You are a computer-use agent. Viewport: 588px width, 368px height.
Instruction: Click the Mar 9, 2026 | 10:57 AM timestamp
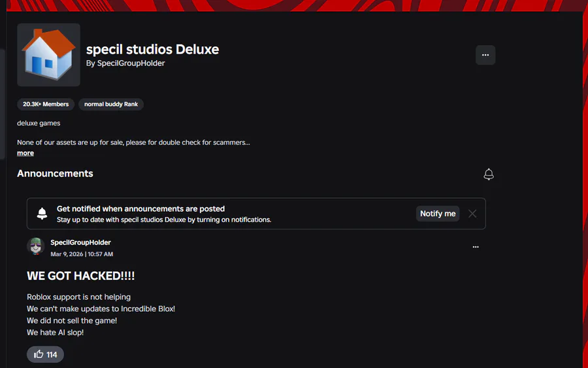(82, 254)
